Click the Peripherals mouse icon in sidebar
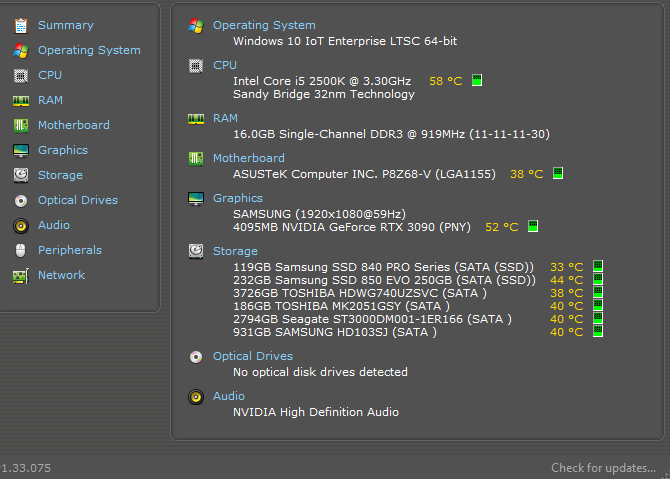Screen dimensions: 670x479 21,250
